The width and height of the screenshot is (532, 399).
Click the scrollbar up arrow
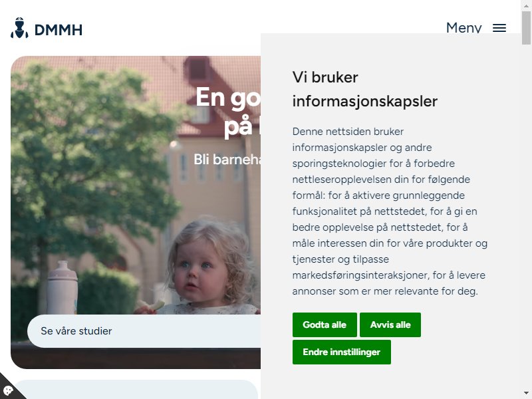point(526,5)
